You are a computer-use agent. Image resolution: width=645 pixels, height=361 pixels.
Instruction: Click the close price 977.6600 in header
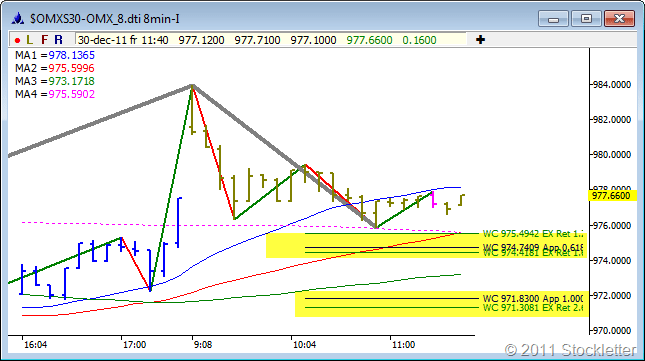(369, 40)
